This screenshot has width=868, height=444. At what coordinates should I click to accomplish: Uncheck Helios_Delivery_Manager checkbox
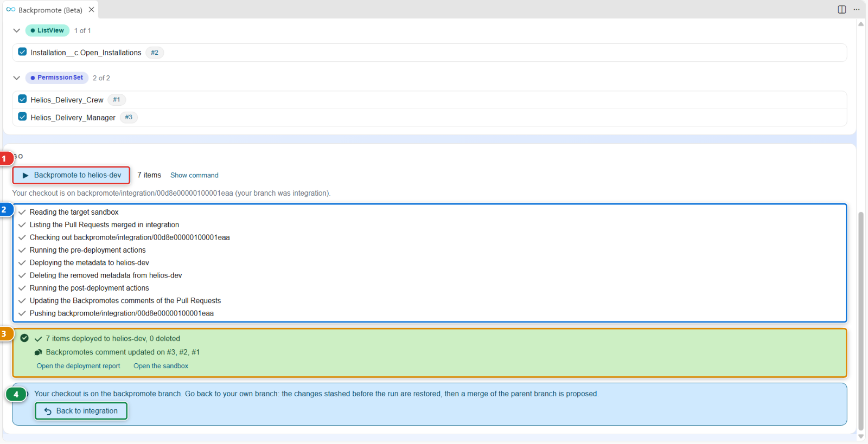tap(22, 117)
